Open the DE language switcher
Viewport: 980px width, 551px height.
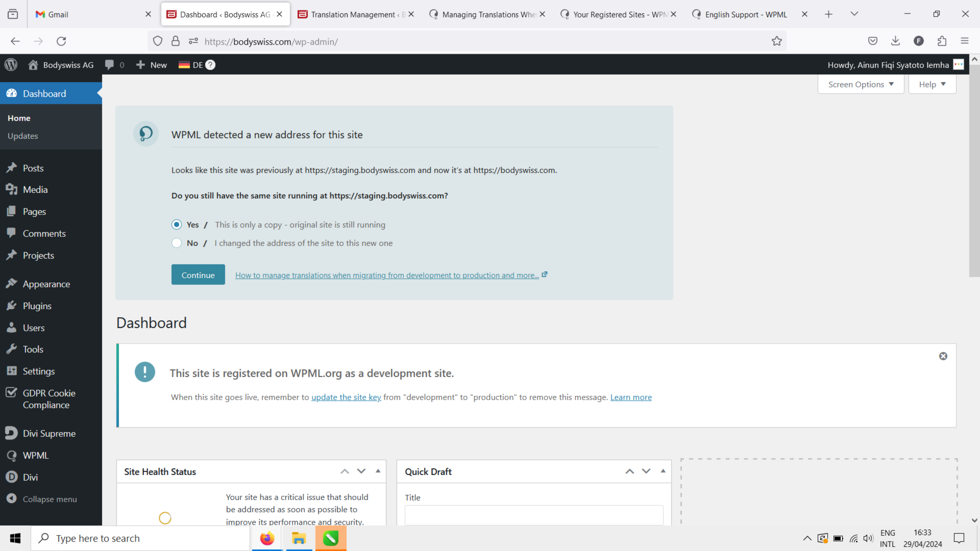pos(191,65)
